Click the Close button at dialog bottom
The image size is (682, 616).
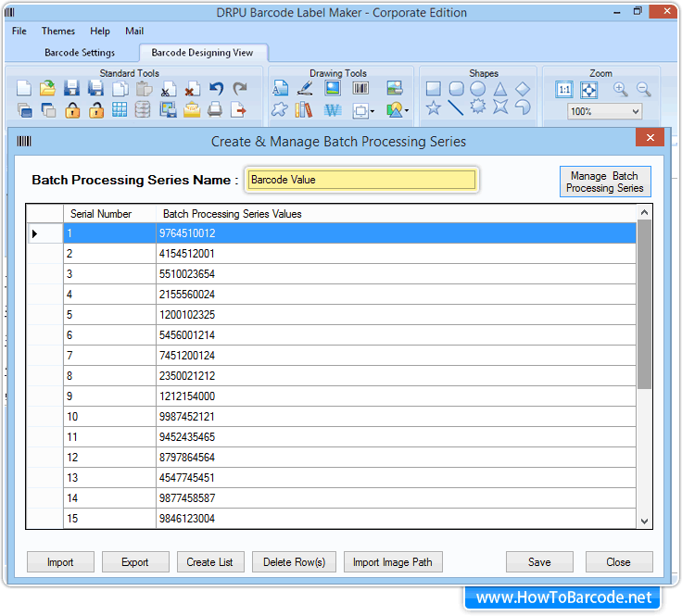click(x=618, y=562)
